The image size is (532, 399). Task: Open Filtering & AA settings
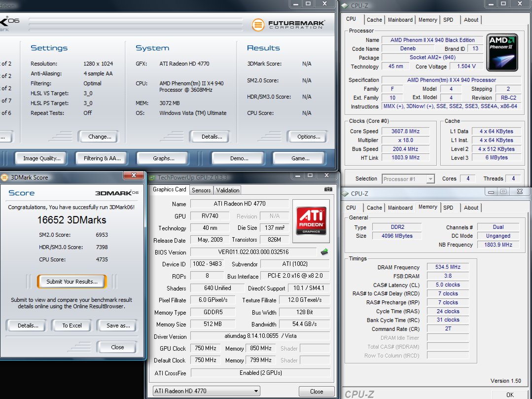102,158
